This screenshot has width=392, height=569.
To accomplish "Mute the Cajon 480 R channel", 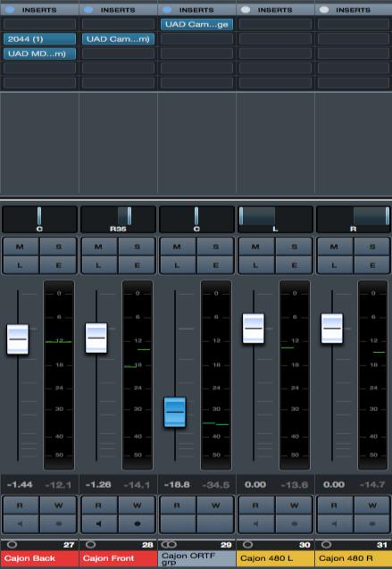I will tap(334, 247).
